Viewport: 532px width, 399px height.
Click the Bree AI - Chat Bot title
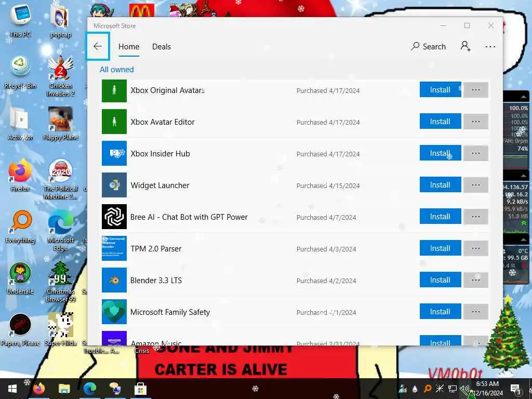tap(189, 217)
